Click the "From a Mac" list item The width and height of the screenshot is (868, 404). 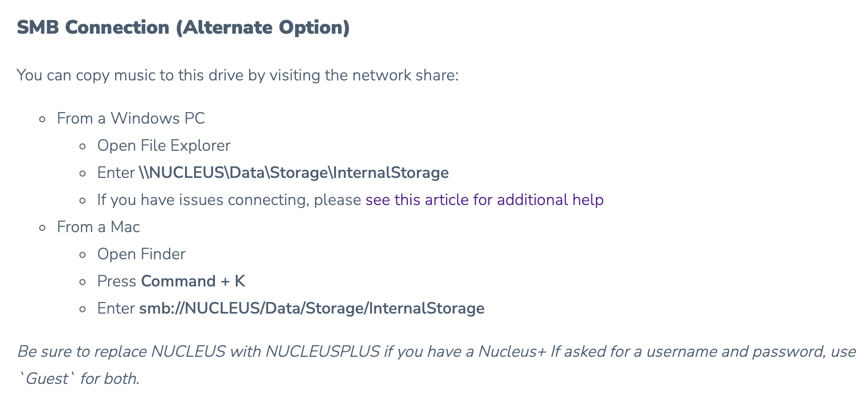pyautogui.click(x=98, y=227)
